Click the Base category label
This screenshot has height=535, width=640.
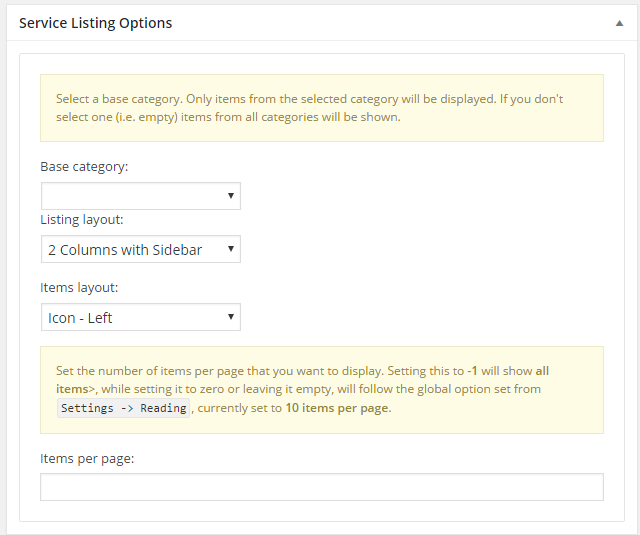84,167
